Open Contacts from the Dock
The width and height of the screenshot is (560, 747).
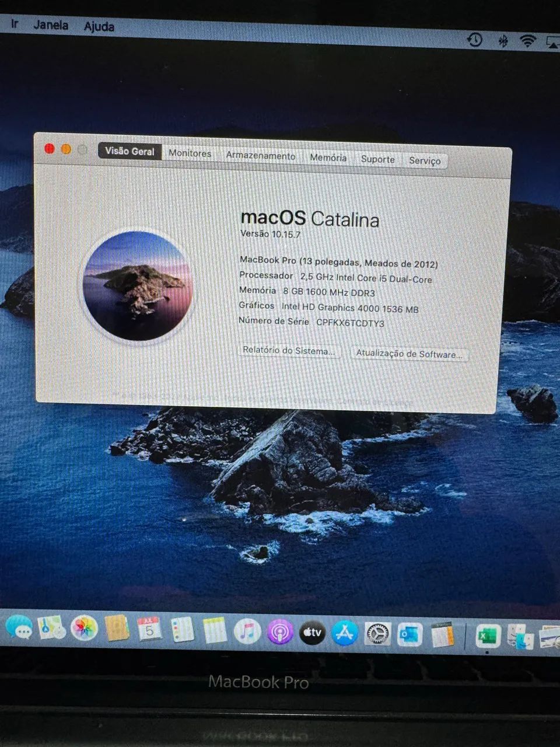[117, 629]
